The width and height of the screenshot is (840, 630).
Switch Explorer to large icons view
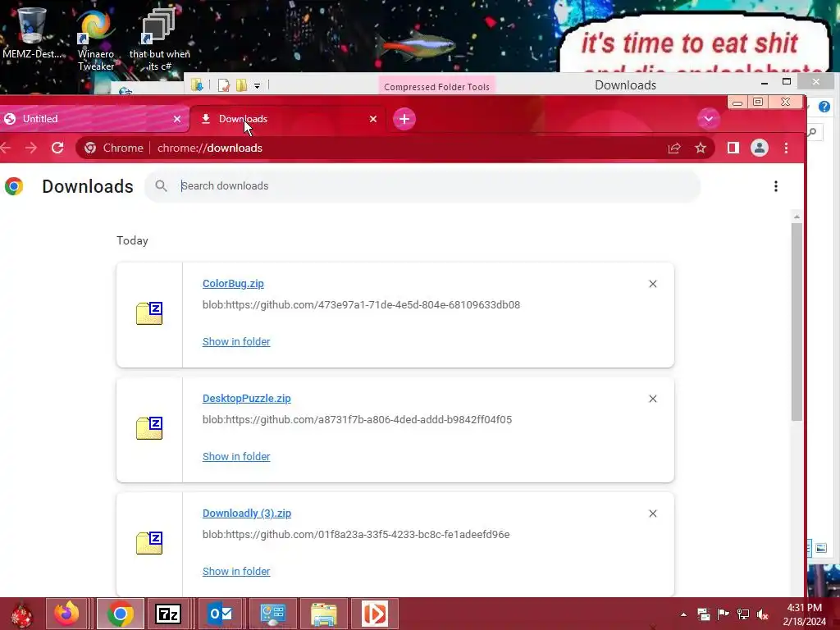pos(820,548)
